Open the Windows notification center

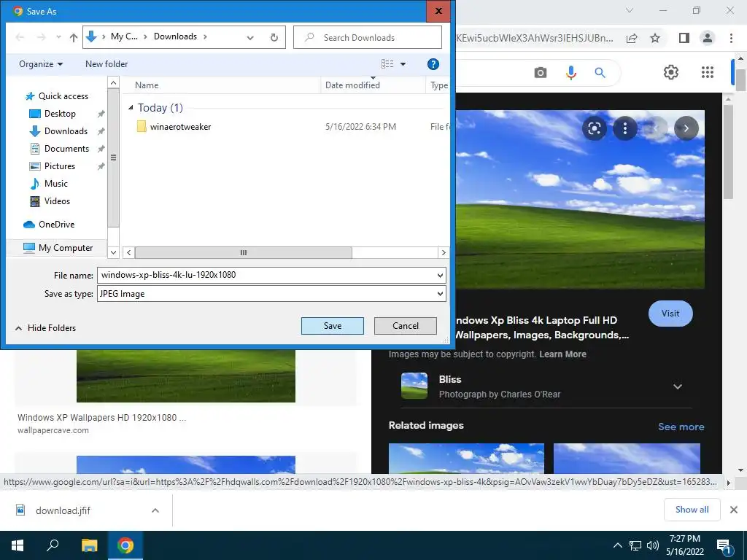pyautogui.click(x=724, y=546)
